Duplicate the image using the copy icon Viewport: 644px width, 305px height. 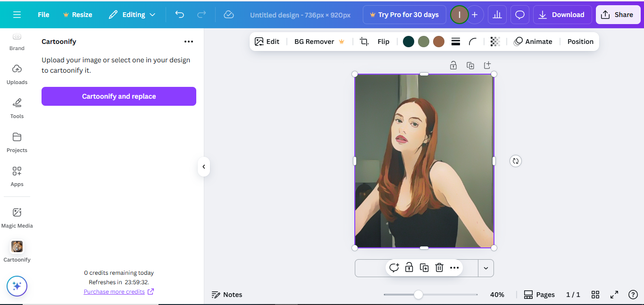click(x=424, y=267)
